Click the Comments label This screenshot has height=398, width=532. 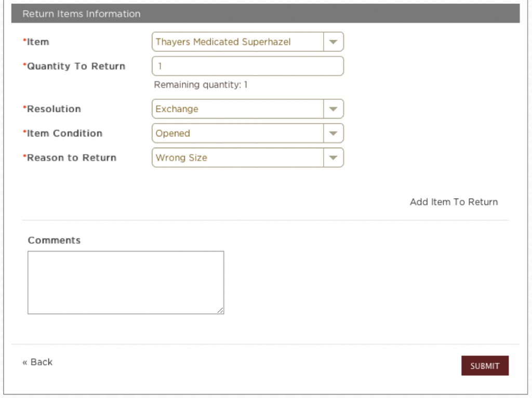coord(54,240)
